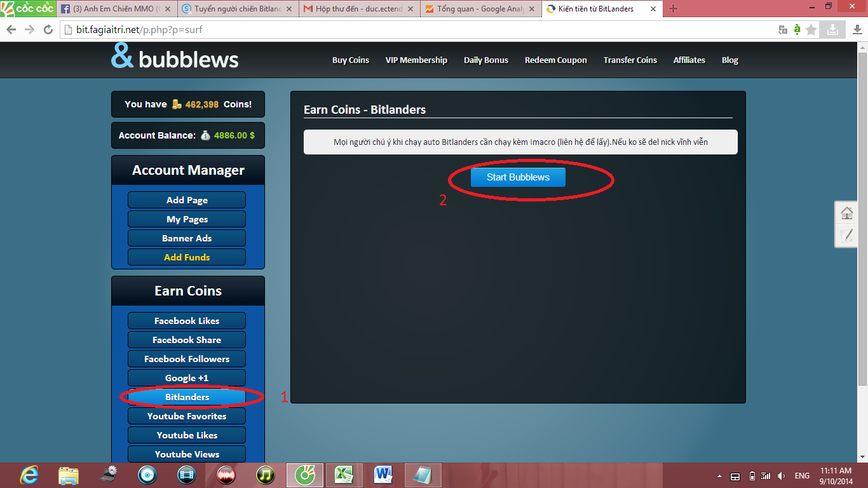868x488 pixels.
Task: Click the volume speaker tray icon
Action: click(781, 476)
